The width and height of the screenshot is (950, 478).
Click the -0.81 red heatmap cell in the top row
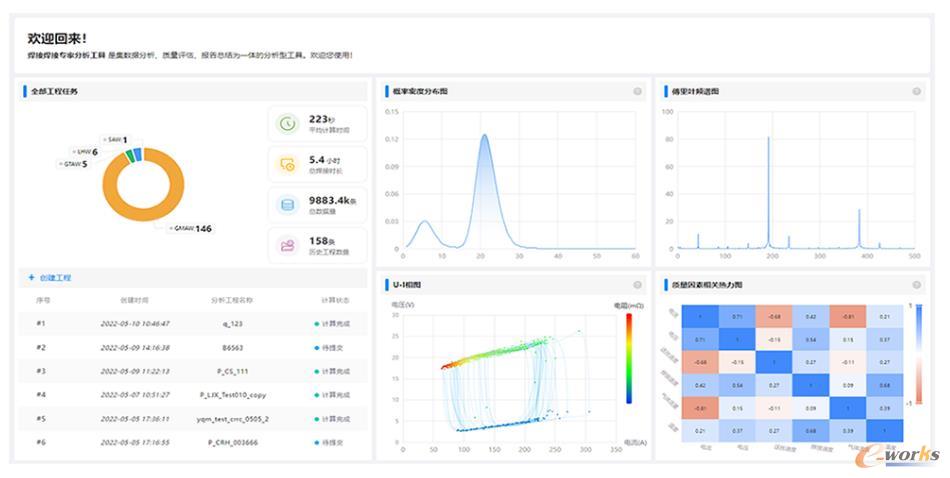point(848,316)
